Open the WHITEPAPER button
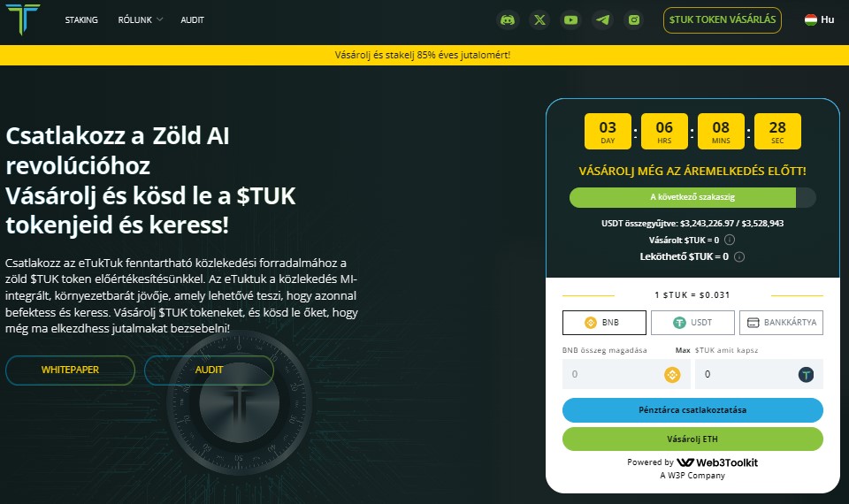 pyautogui.click(x=70, y=370)
